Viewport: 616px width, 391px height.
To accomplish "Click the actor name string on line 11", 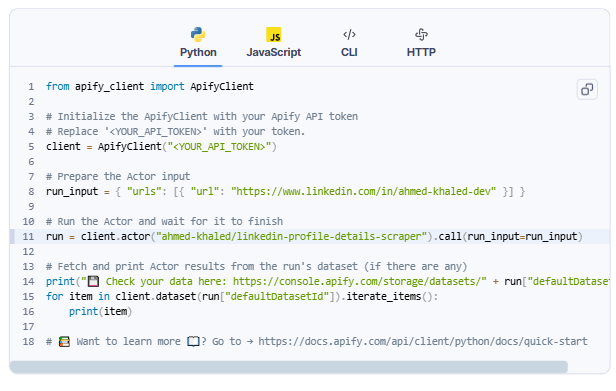I will [292, 237].
